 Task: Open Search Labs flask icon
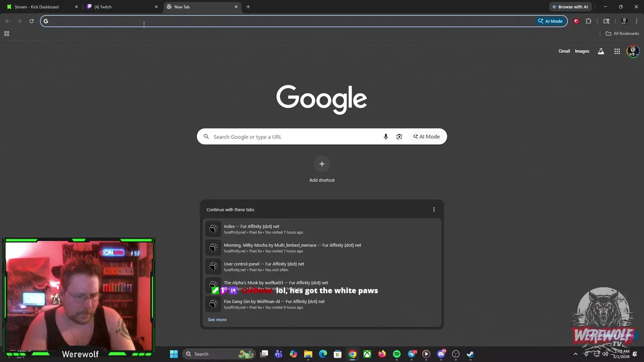pos(601,51)
